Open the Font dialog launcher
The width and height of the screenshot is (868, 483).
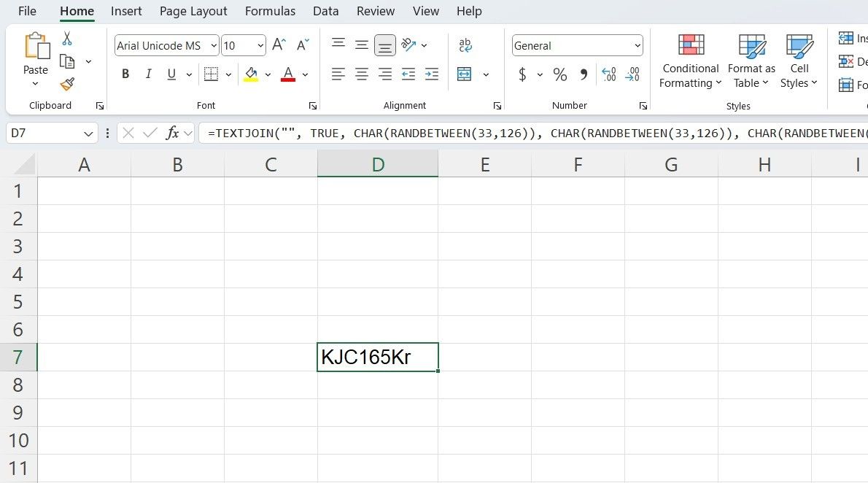pos(314,105)
